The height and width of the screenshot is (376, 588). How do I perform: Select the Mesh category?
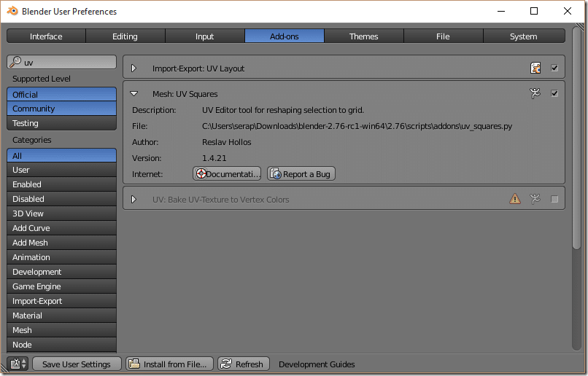61,330
